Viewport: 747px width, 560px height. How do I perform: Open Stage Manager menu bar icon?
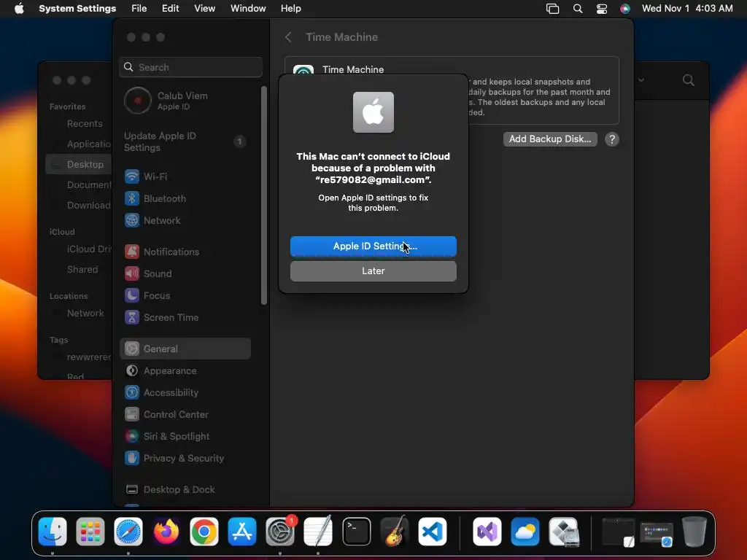click(x=553, y=9)
